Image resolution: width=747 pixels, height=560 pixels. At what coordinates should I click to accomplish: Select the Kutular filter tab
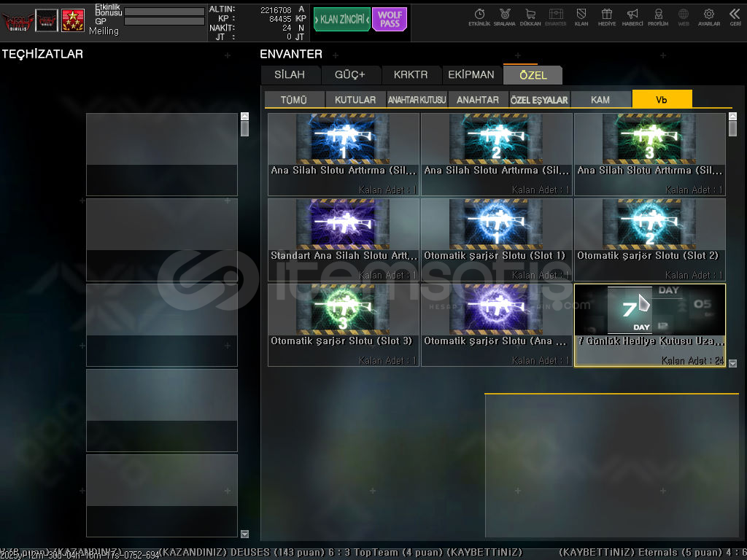(x=355, y=100)
